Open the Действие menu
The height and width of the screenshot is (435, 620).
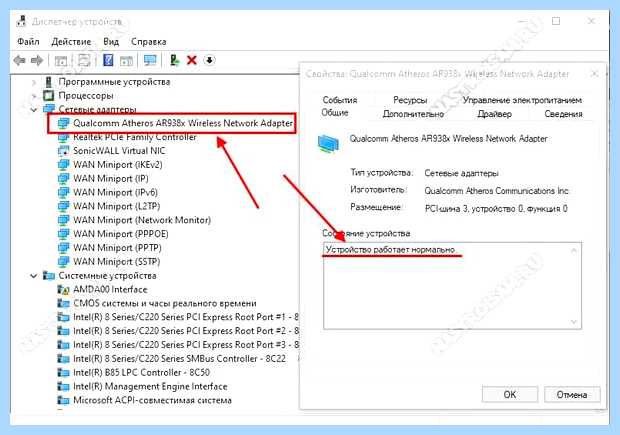(x=71, y=42)
